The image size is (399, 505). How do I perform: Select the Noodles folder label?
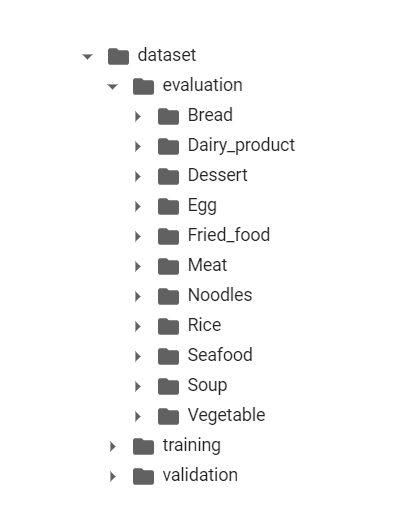(220, 295)
